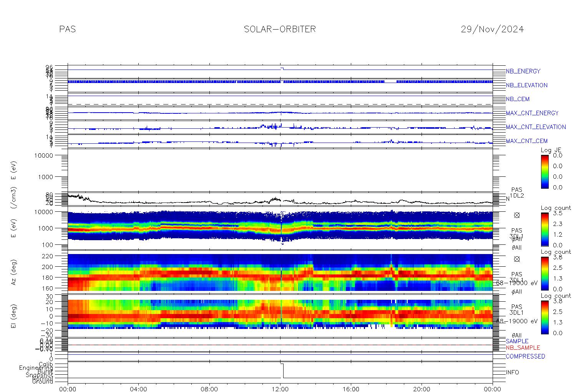Select the color bar with maximum 3.5
The image size is (581, 392).
point(545,229)
